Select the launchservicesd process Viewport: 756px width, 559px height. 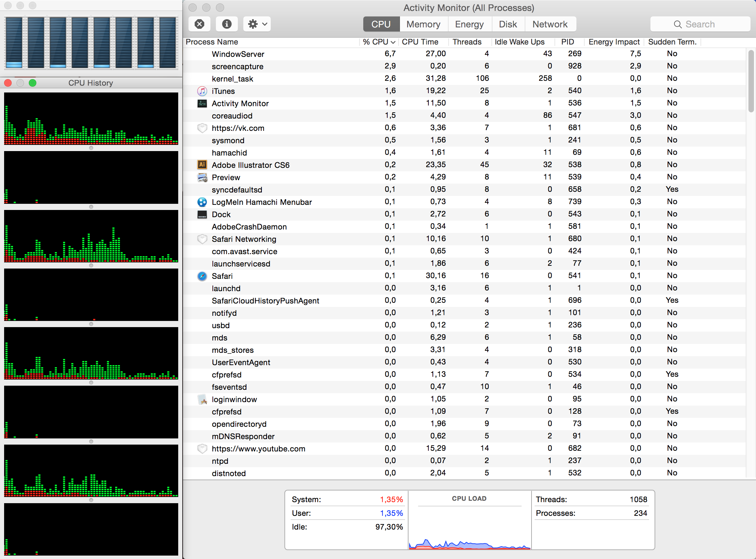coord(464,263)
